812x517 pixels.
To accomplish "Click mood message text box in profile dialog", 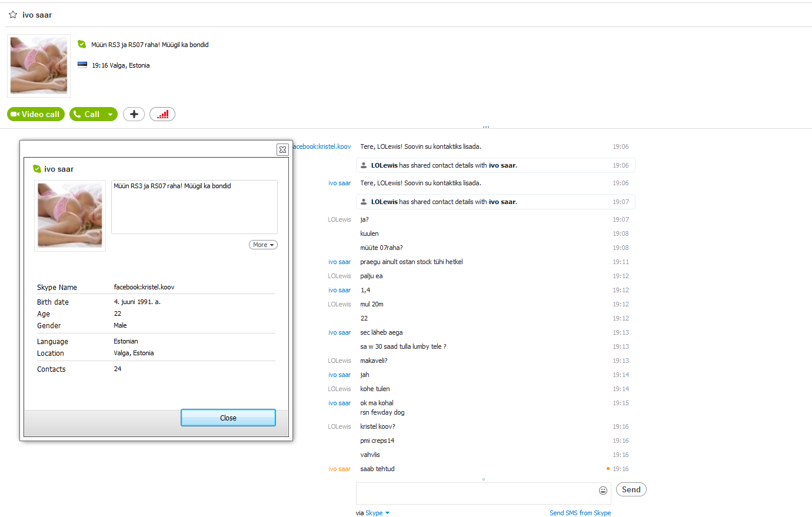I will (194, 207).
